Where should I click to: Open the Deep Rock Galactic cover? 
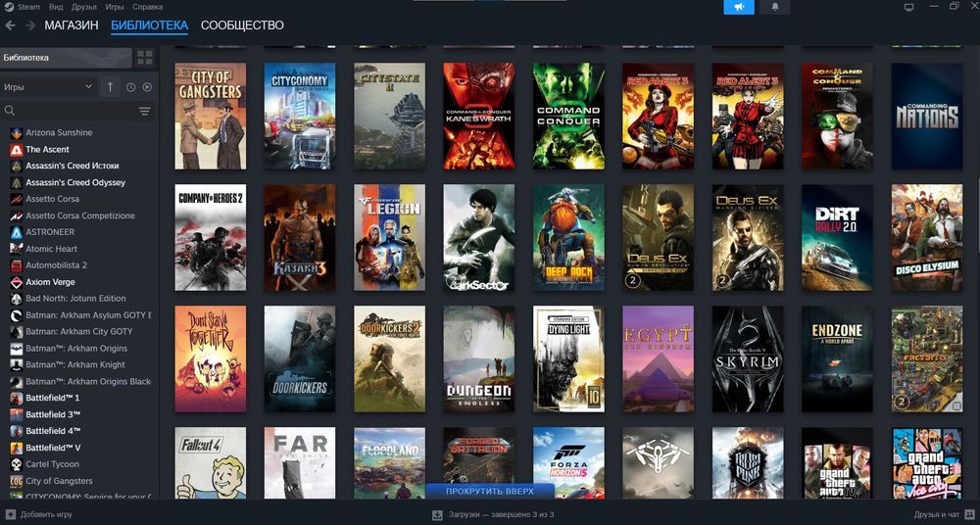click(568, 237)
